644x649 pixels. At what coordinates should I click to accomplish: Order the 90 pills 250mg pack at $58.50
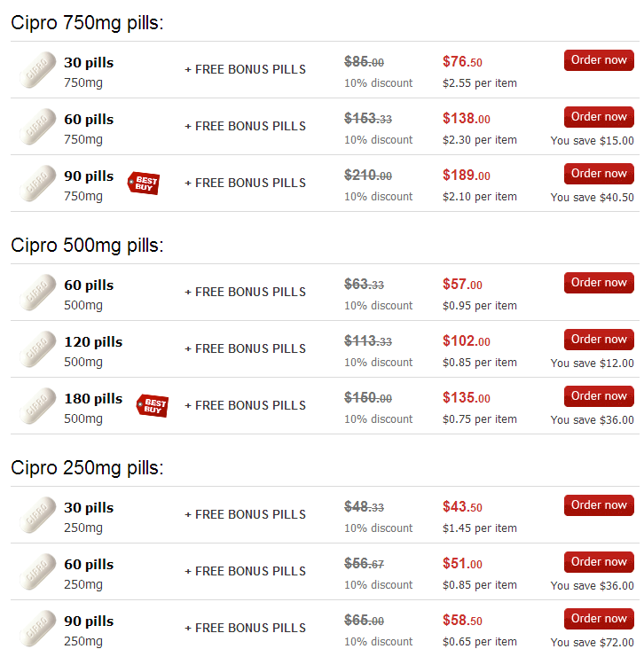click(599, 619)
